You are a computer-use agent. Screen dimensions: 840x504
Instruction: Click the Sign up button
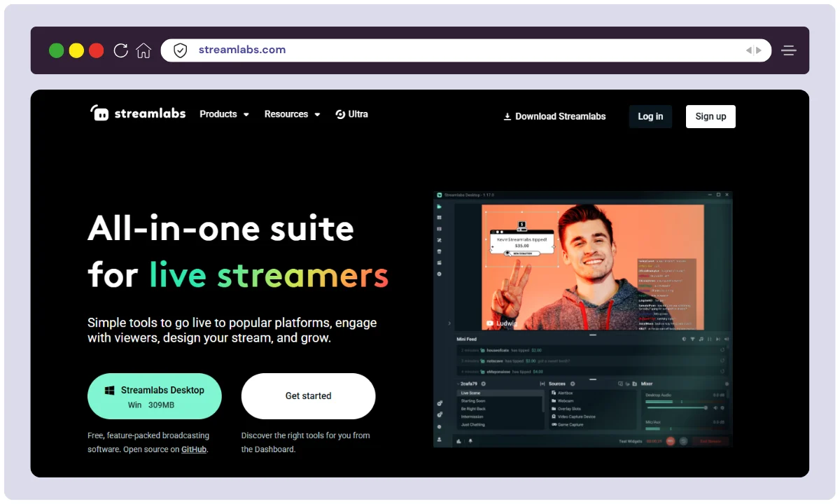pos(710,116)
